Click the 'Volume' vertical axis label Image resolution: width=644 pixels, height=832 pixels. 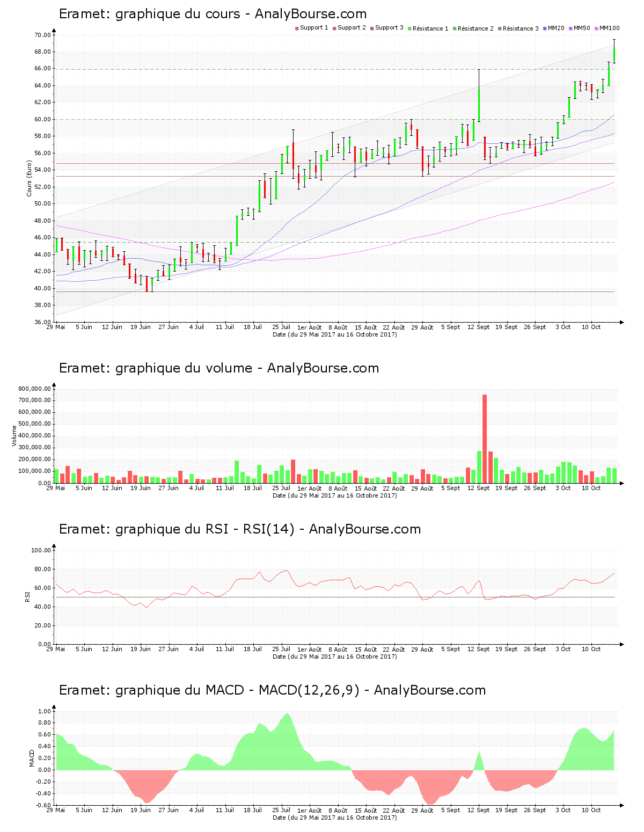[14, 435]
